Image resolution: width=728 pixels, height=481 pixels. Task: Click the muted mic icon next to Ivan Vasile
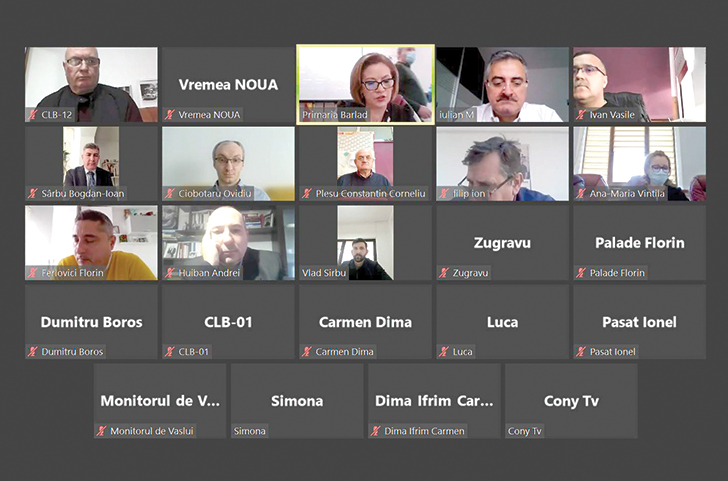point(581,115)
